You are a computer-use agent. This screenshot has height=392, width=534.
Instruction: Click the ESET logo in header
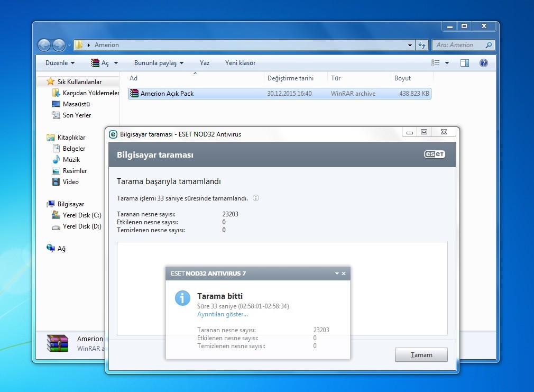pos(435,154)
